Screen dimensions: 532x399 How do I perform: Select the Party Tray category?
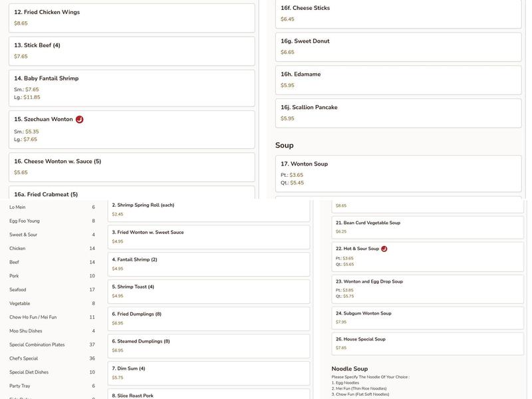(x=20, y=386)
